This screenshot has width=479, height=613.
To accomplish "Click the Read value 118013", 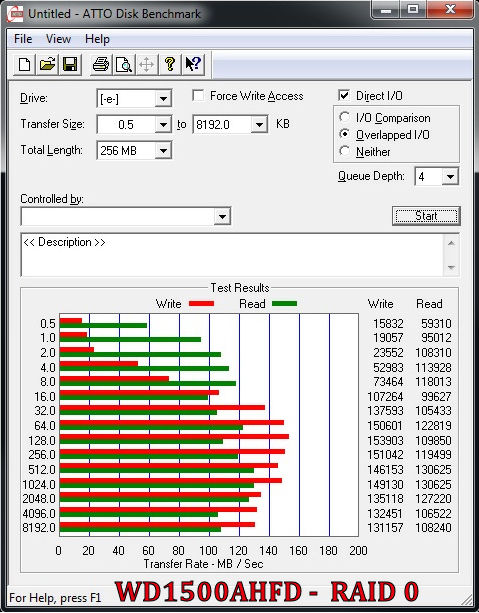I will pos(434,382).
